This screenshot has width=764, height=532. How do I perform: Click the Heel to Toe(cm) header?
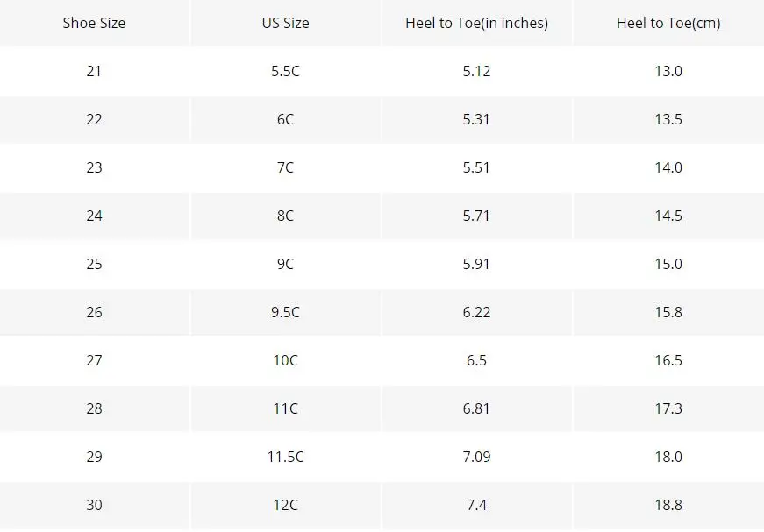[668, 23]
